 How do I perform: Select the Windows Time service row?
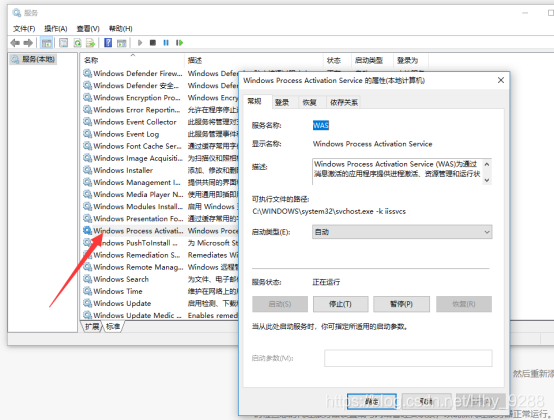160,291
